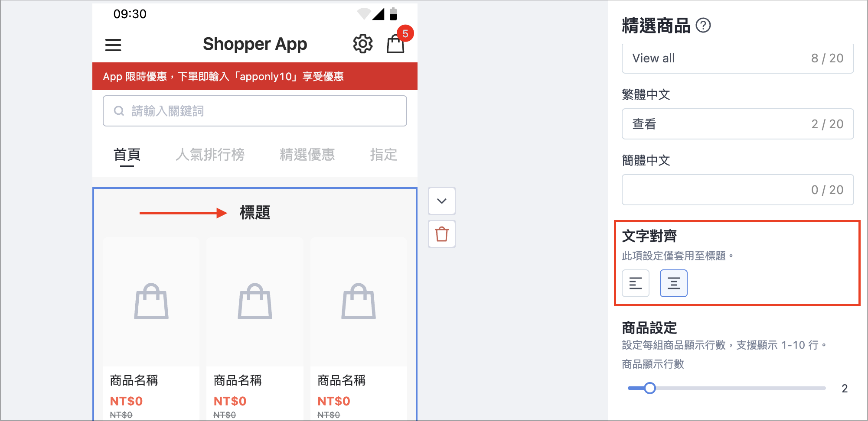
Task: Open the hamburger menu in Shopper App
Action: pos(113,45)
